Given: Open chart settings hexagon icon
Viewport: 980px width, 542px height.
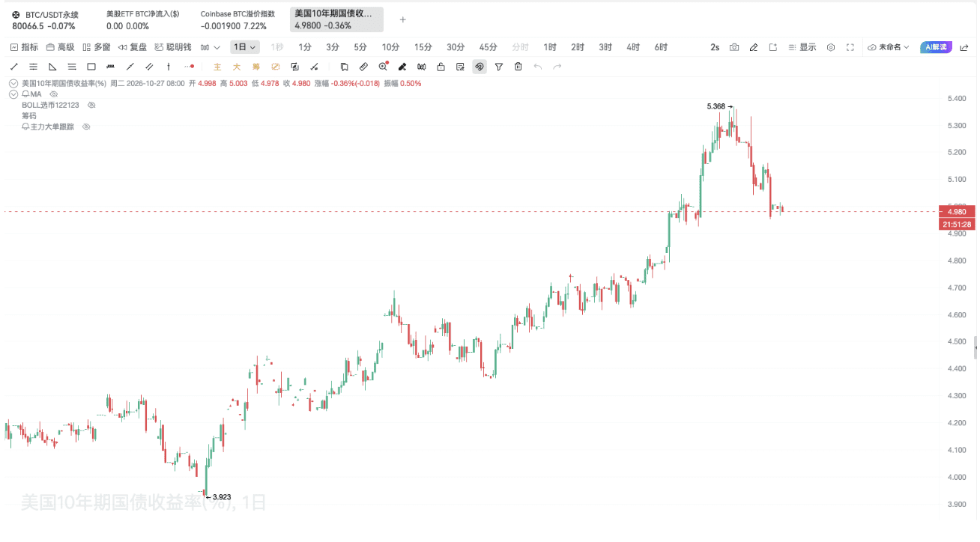Looking at the screenshot, I should [x=831, y=47].
